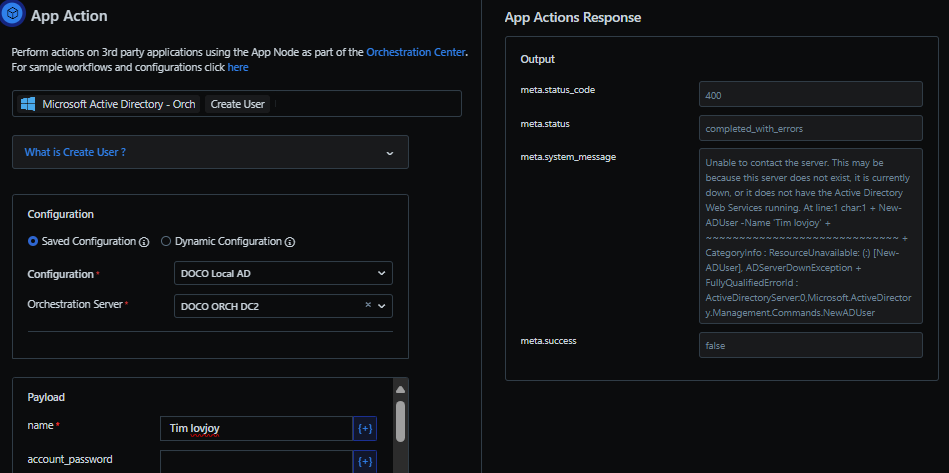Click the meta.system_message label

click(x=568, y=157)
